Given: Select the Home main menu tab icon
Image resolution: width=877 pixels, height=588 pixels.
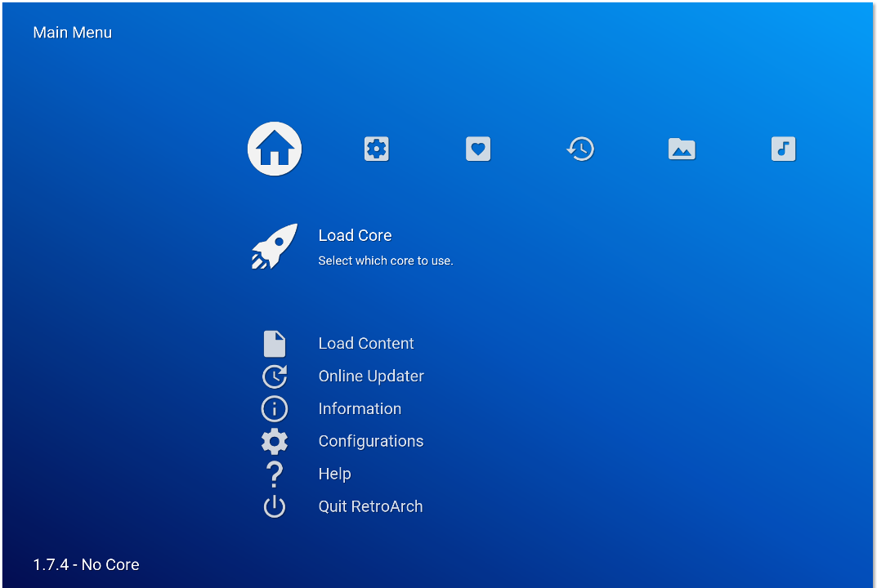Looking at the screenshot, I should click(274, 149).
